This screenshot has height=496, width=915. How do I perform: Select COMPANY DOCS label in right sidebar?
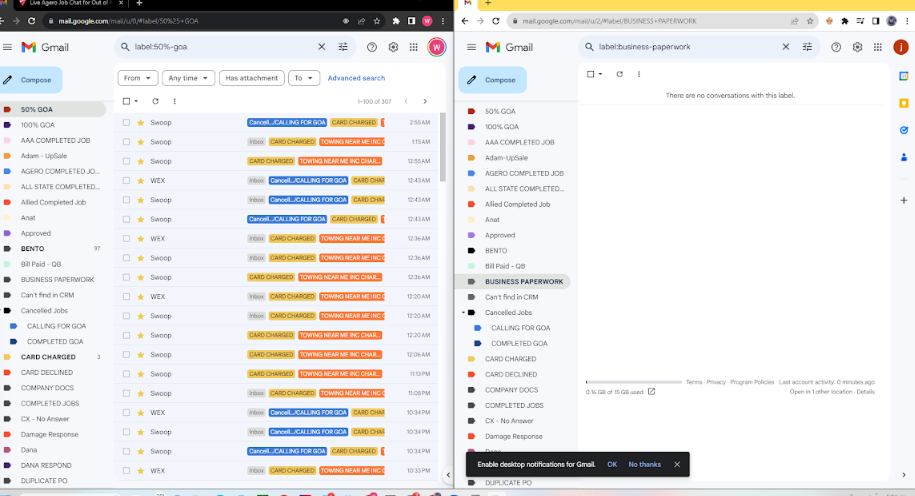point(511,390)
